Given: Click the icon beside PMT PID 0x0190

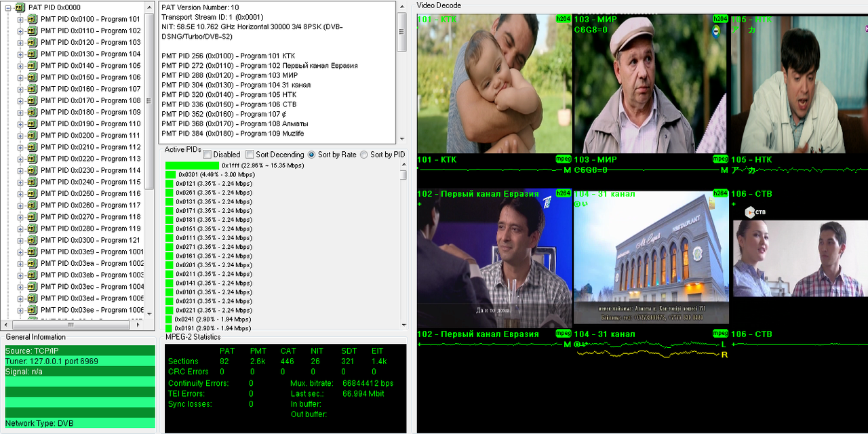Looking at the screenshot, I should [x=31, y=123].
